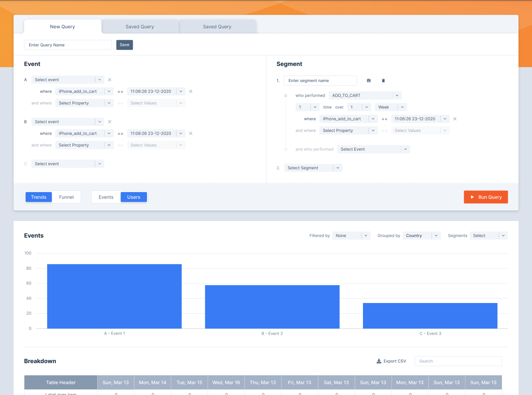The height and width of the screenshot is (395, 532).
Task: Click the Mon, Mar 14 column header
Action: point(153,383)
